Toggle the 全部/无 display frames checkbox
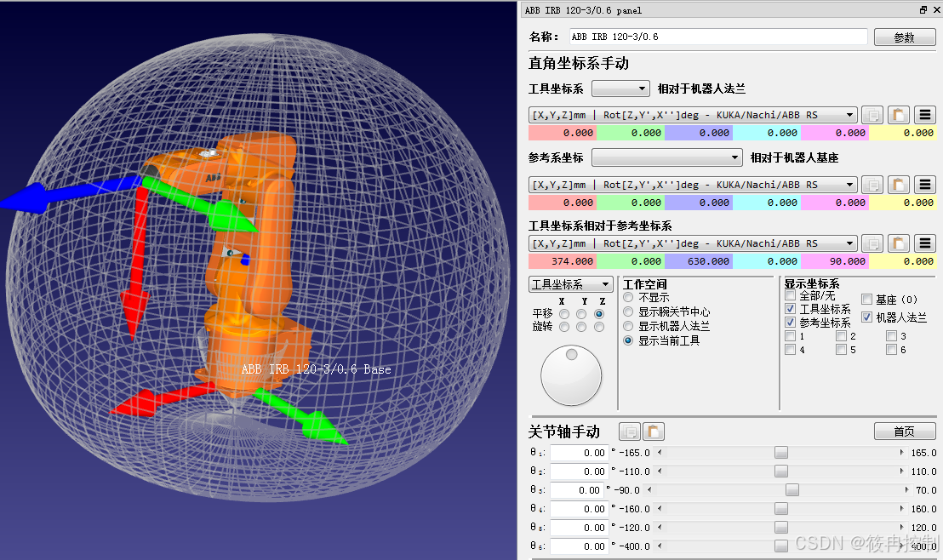This screenshot has width=943, height=560. pos(791,295)
